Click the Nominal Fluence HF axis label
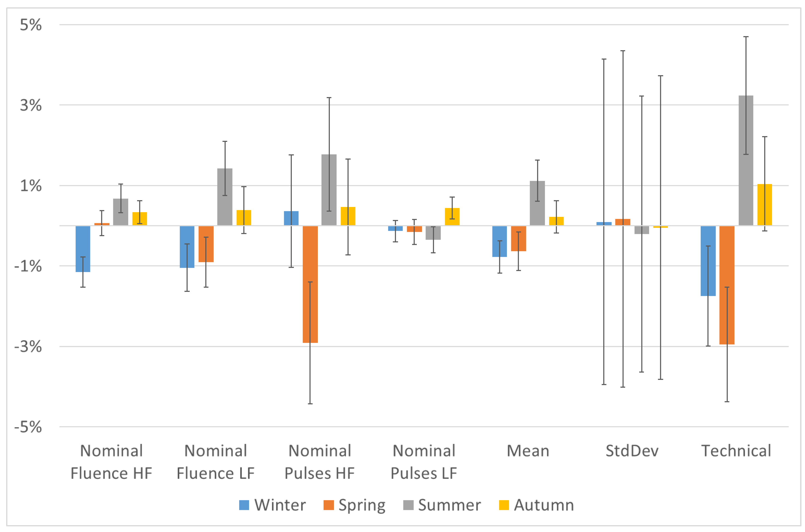 pos(111,462)
